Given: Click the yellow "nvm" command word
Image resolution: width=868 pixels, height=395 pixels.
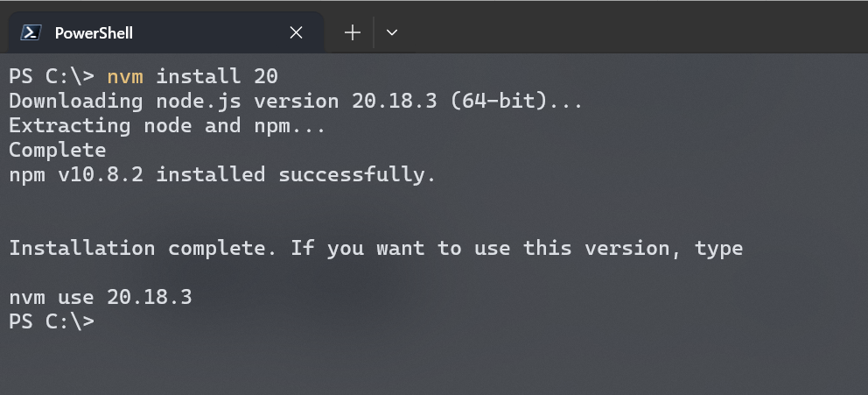Looking at the screenshot, I should [124, 75].
